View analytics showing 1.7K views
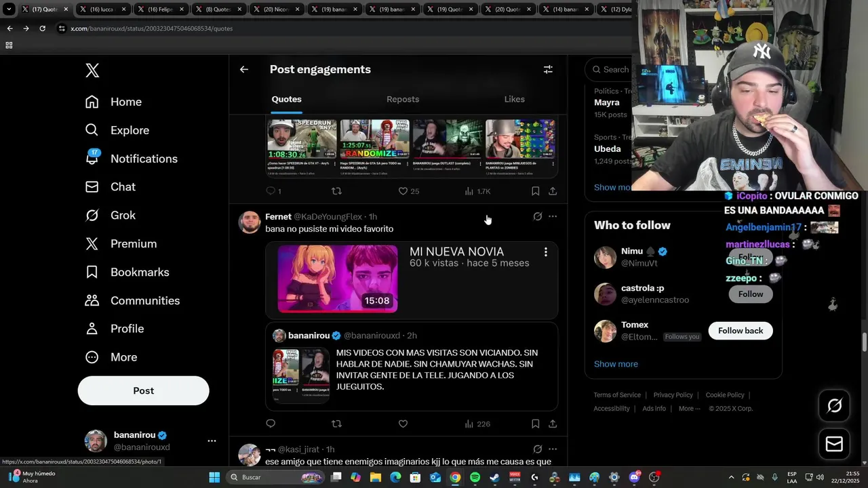Viewport: 868px width, 488px height. click(x=477, y=191)
